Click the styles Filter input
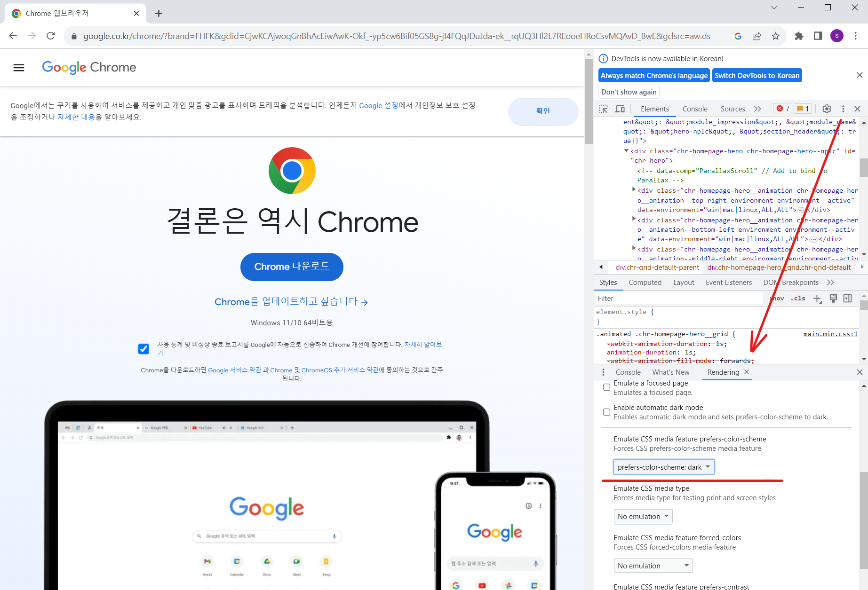This screenshot has width=868, height=590. (679, 299)
